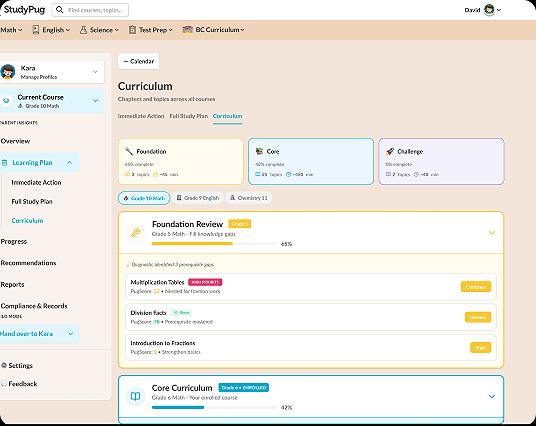
Task: Expand Hand over to Kara chevron
Action: point(70,333)
